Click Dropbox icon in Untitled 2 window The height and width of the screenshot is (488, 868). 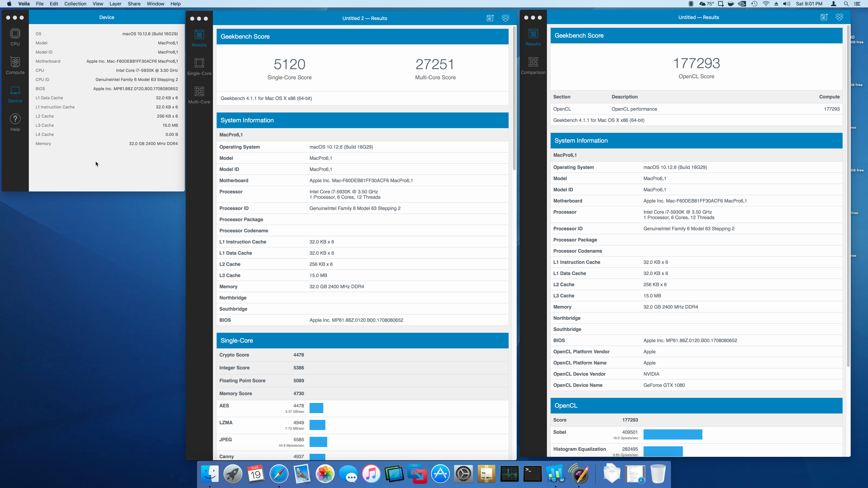point(506,18)
